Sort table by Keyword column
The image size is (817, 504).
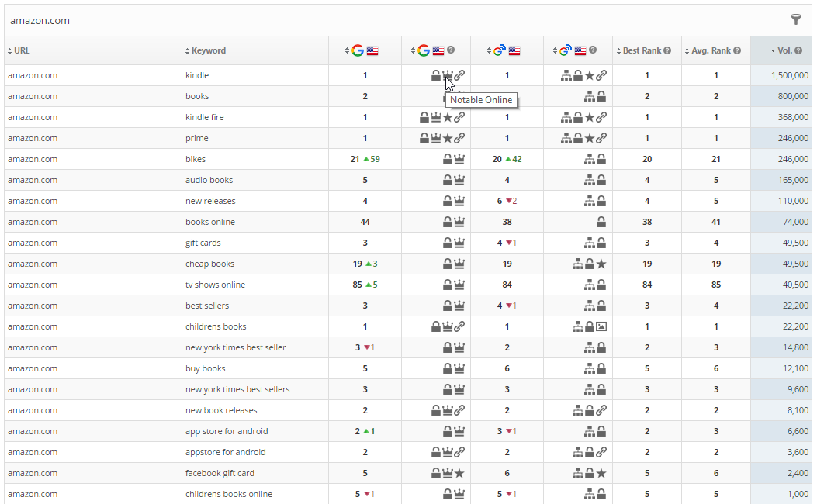tap(206, 50)
